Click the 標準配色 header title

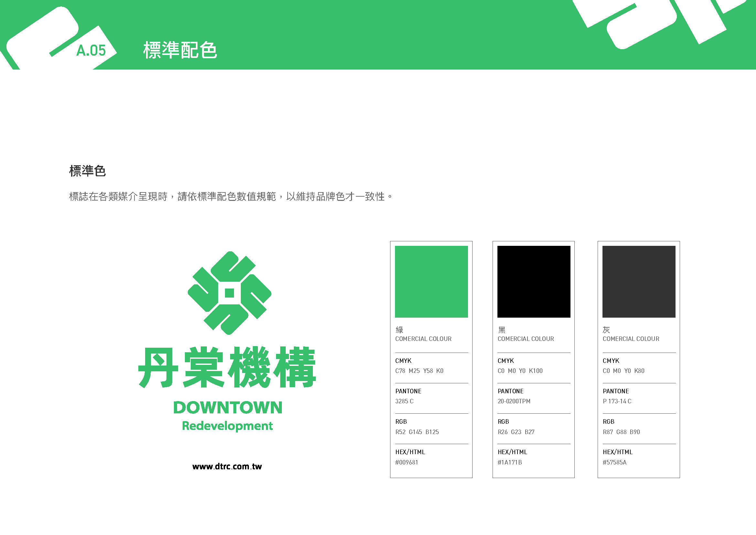tap(180, 50)
